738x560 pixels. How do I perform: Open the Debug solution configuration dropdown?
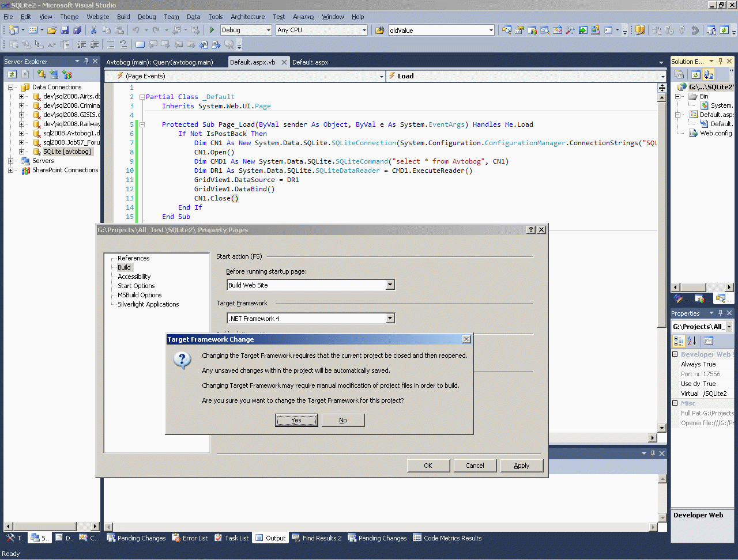coord(268,30)
